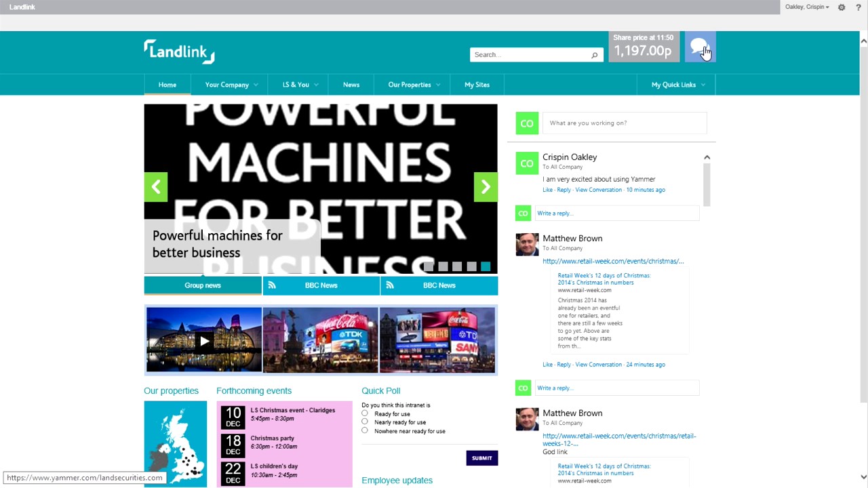Open Oakley, Crispin user menu

point(807,7)
